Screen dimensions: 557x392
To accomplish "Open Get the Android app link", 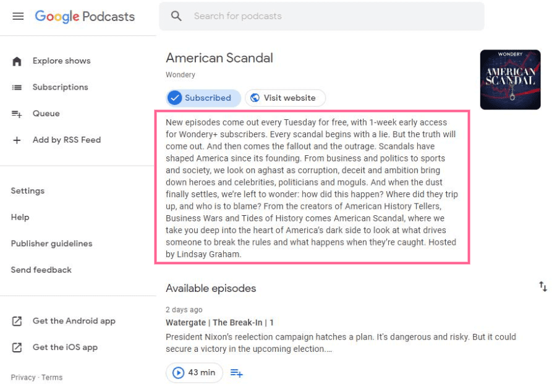I will point(64,321).
